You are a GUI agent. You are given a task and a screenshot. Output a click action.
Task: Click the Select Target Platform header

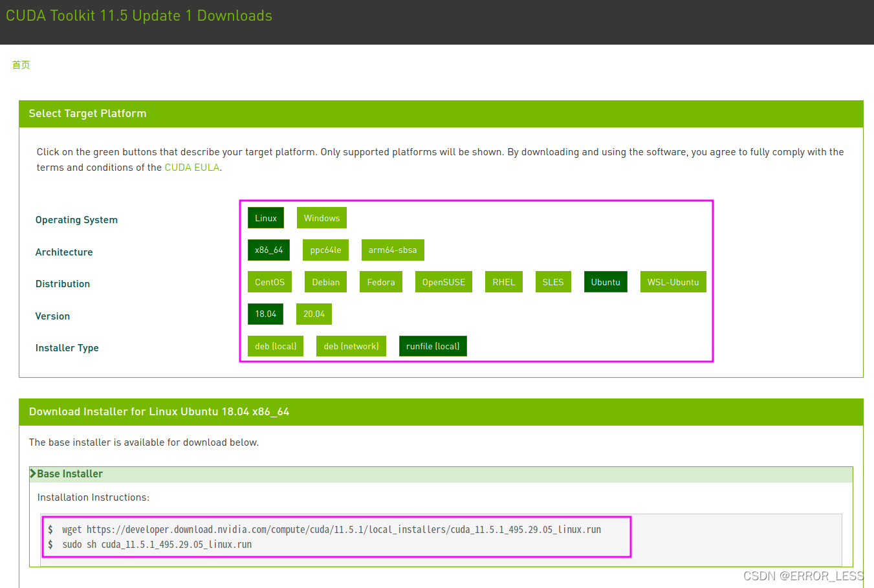[441, 114]
